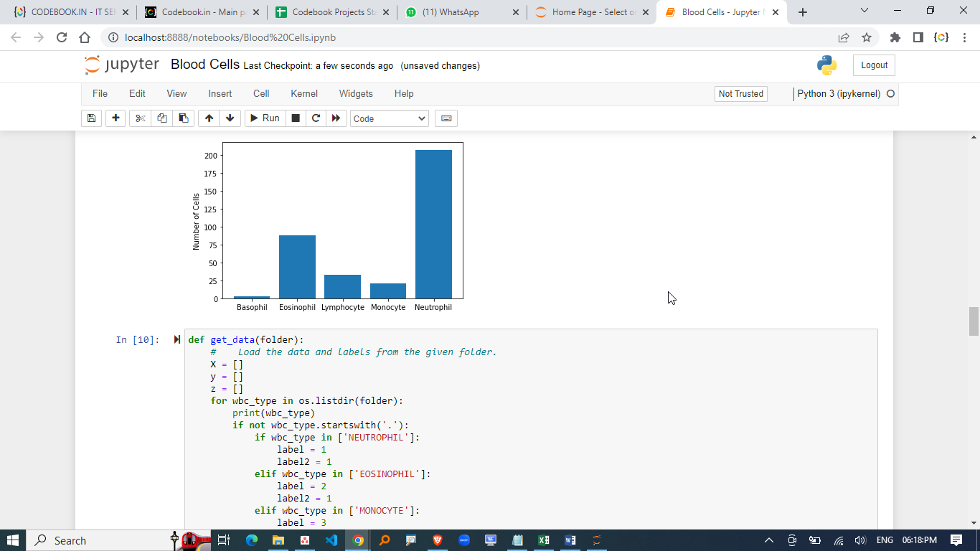This screenshot has width=980, height=551.
Task: Close the Codebook Projects tab
Action: point(385,12)
